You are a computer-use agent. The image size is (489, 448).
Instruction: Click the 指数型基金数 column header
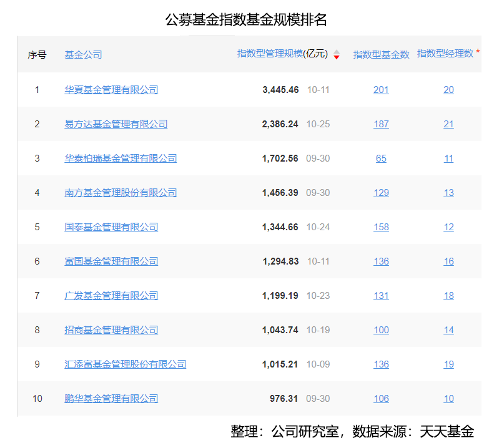click(381, 54)
